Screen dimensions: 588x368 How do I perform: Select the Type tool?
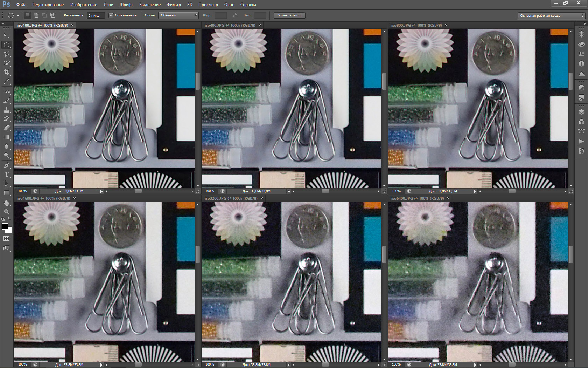click(7, 175)
